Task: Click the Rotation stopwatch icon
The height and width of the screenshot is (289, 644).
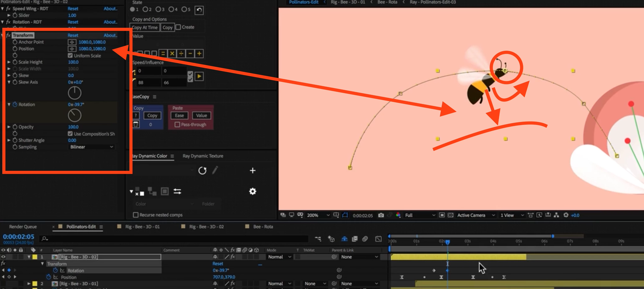Action: click(x=15, y=104)
